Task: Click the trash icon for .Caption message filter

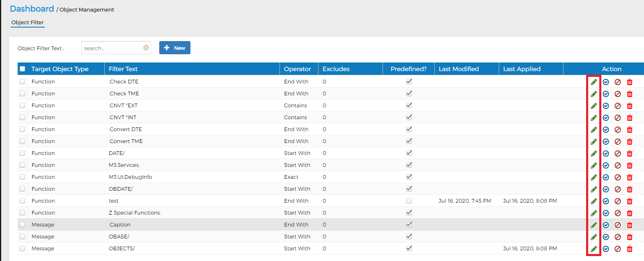Action: click(x=630, y=225)
